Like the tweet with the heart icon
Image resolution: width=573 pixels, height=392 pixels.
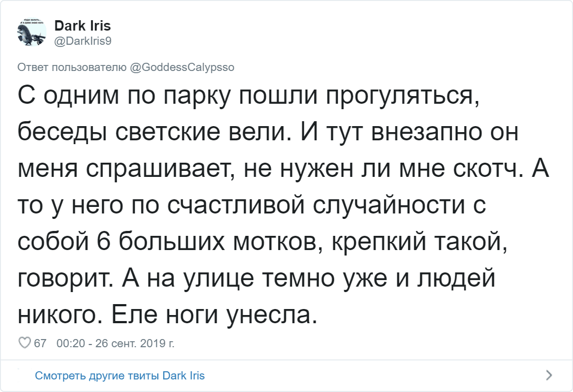point(24,343)
